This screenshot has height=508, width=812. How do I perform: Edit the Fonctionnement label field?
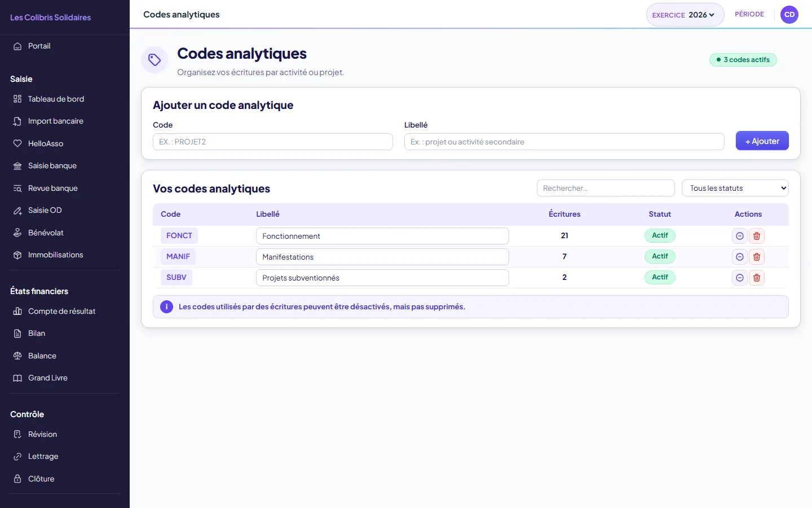point(382,236)
